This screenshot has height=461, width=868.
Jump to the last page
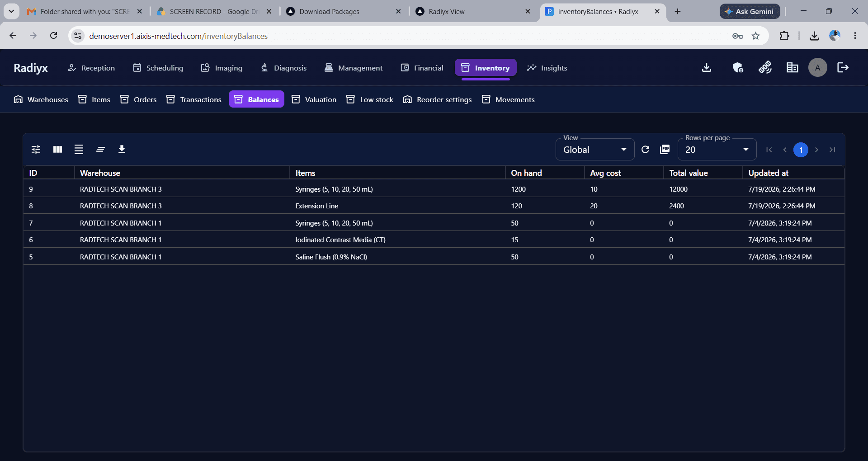pos(832,150)
